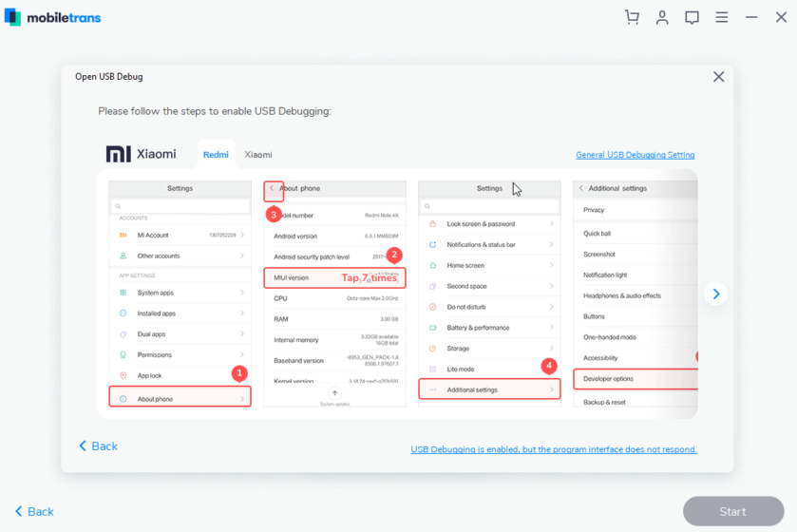The width and height of the screenshot is (797, 532).
Task: Open the shopping cart icon
Action: pyautogui.click(x=632, y=17)
